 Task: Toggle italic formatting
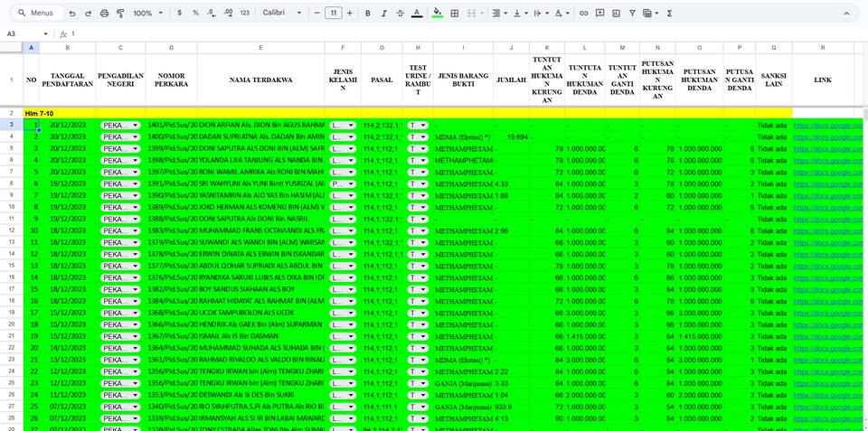coord(383,13)
